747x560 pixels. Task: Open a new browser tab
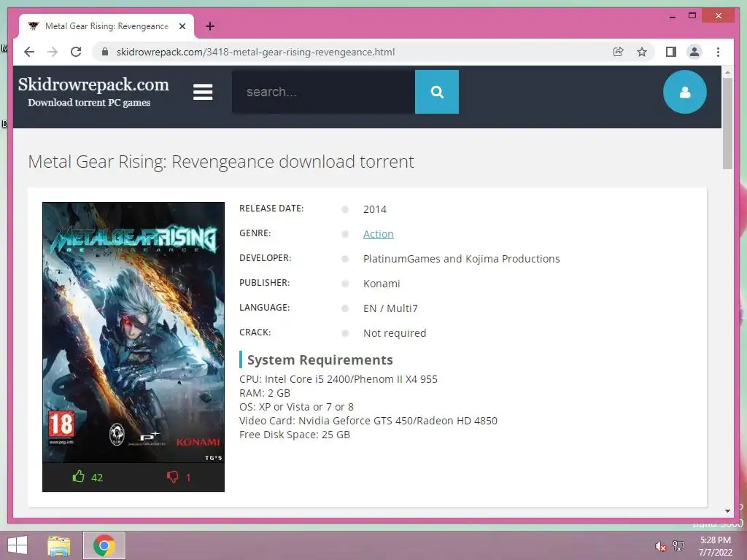pyautogui.click(x=210, y=26)
